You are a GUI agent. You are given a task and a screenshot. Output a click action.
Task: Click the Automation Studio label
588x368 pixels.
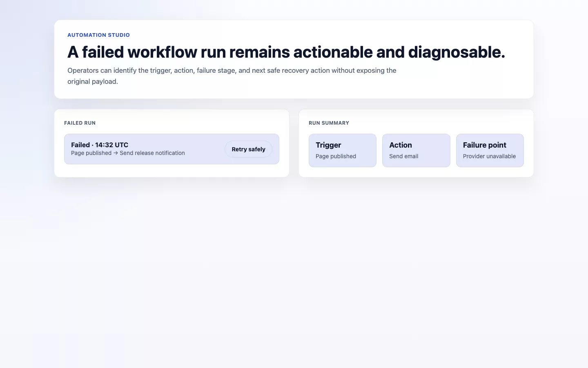click(98, 35)
